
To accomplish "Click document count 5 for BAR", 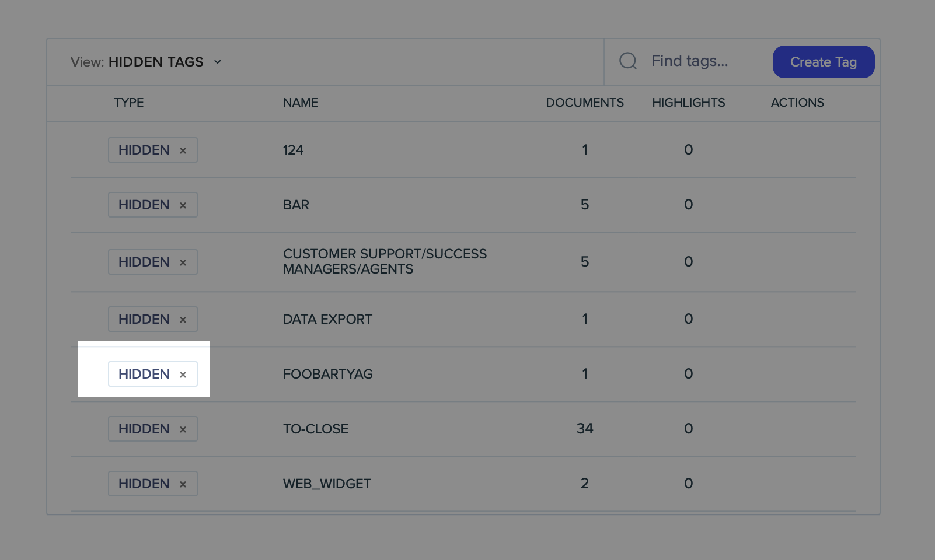I will 585,205.
